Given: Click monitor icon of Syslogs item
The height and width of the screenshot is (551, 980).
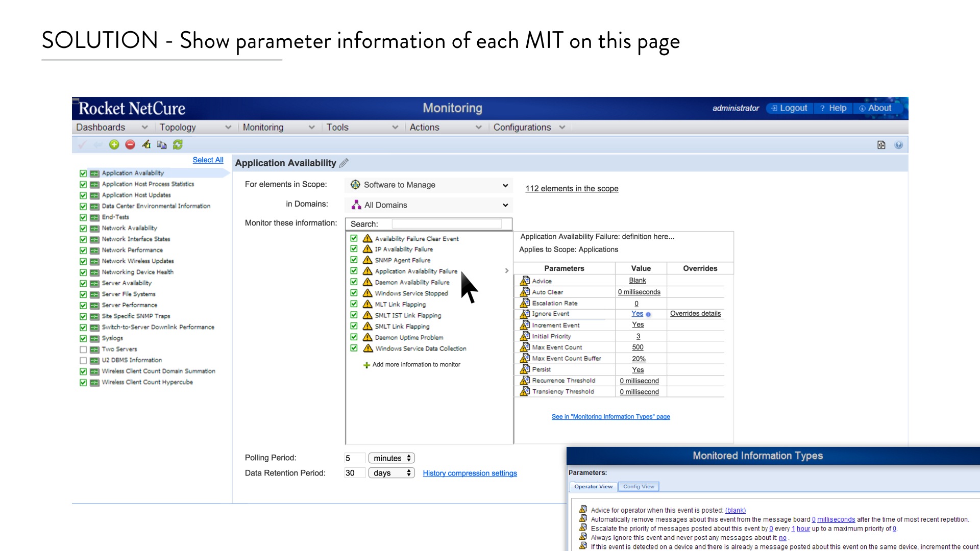Looking at the screenshot, I should coord(94,338).
